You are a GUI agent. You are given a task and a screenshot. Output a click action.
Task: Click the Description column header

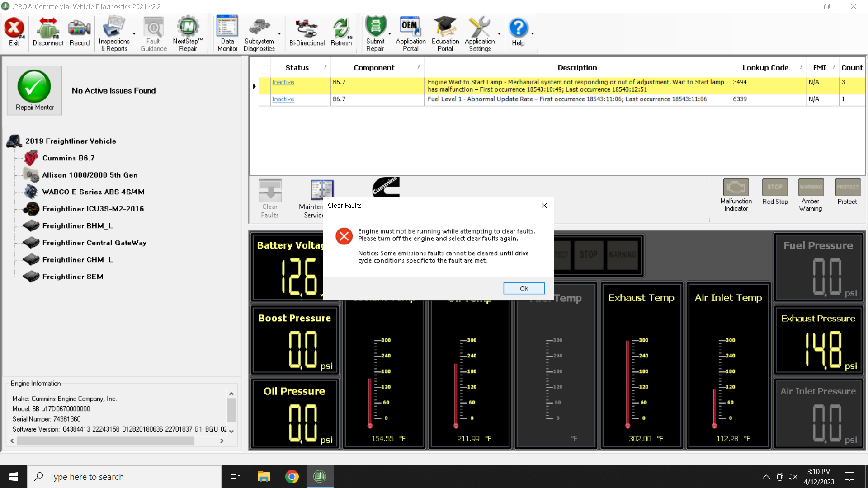coord(577,67)
